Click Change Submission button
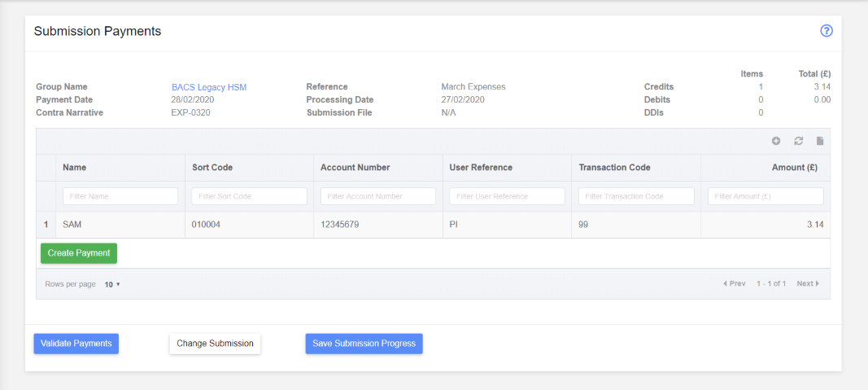The width and height of the screenshot is (868, 390). [215, 344]
